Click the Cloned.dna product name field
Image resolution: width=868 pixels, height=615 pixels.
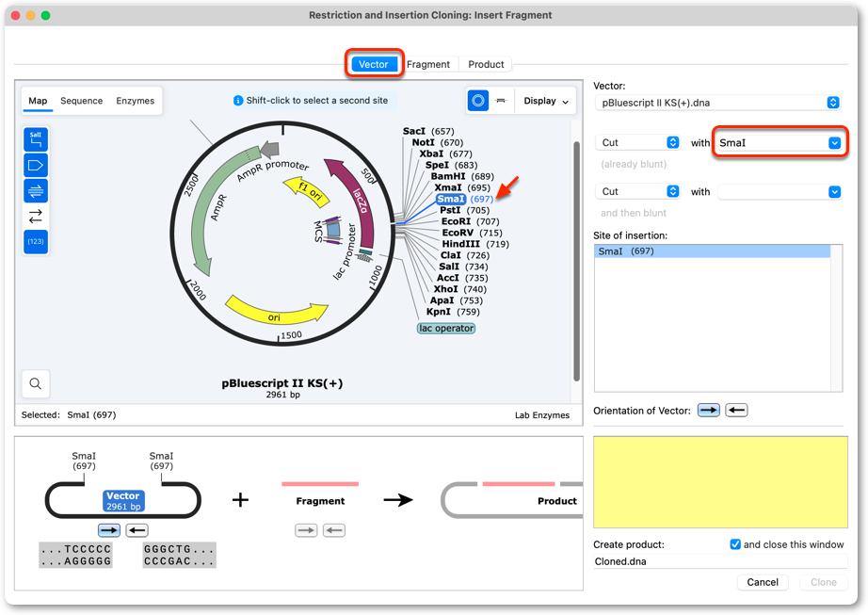[x=720, y=561]
